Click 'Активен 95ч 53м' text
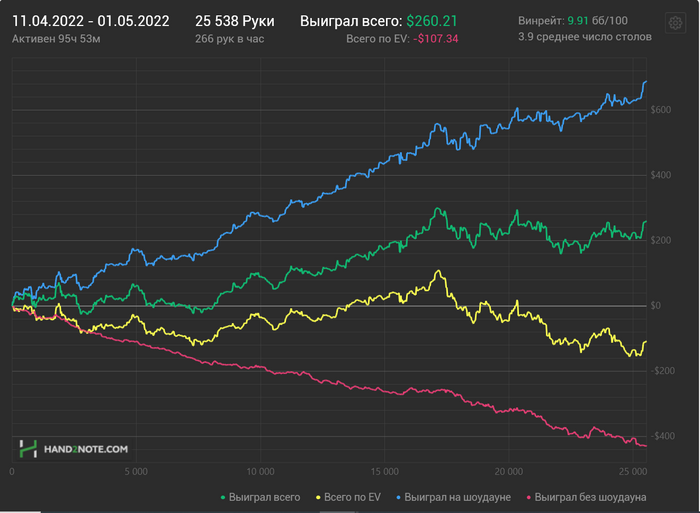Viewport: 700px width, 513px height. pos(56,39)
